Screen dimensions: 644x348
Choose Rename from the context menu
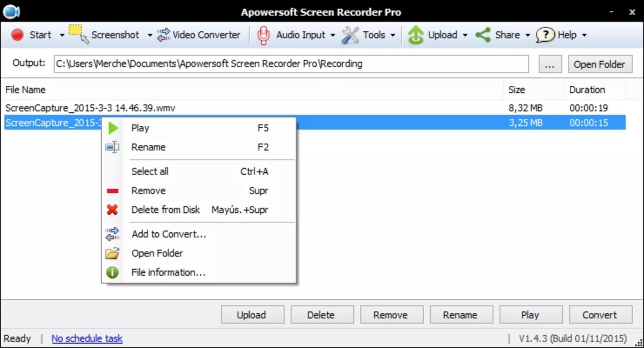(199, 147)
